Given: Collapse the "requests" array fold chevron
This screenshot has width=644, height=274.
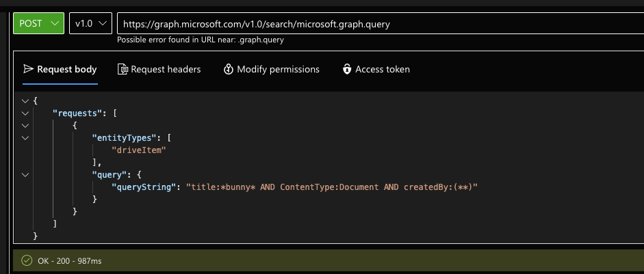Looking at the screenshot, I should click(25, 113).
